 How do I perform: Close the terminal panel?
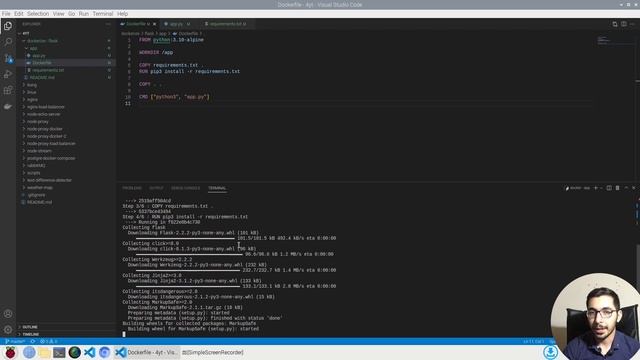pyautogui.click(x=633, y=188)
